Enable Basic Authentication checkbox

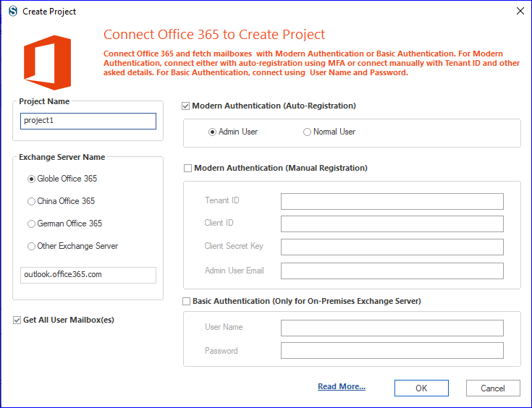coord(186,301)
